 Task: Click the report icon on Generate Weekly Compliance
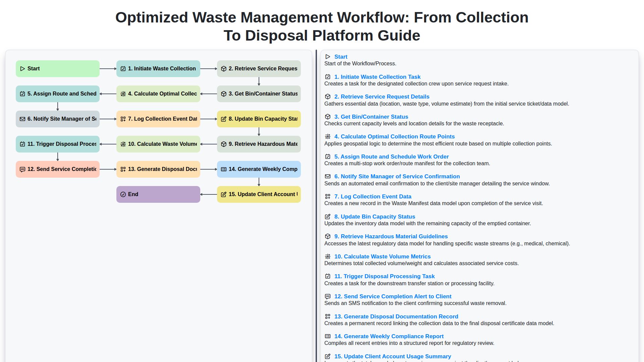(x=224, y=169)
